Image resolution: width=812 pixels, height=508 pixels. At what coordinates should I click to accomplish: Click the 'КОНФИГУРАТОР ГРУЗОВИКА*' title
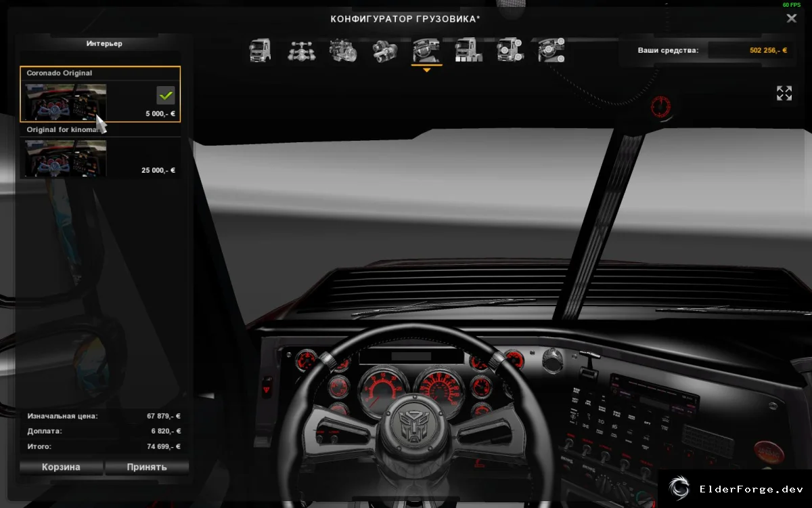(405, 19)
